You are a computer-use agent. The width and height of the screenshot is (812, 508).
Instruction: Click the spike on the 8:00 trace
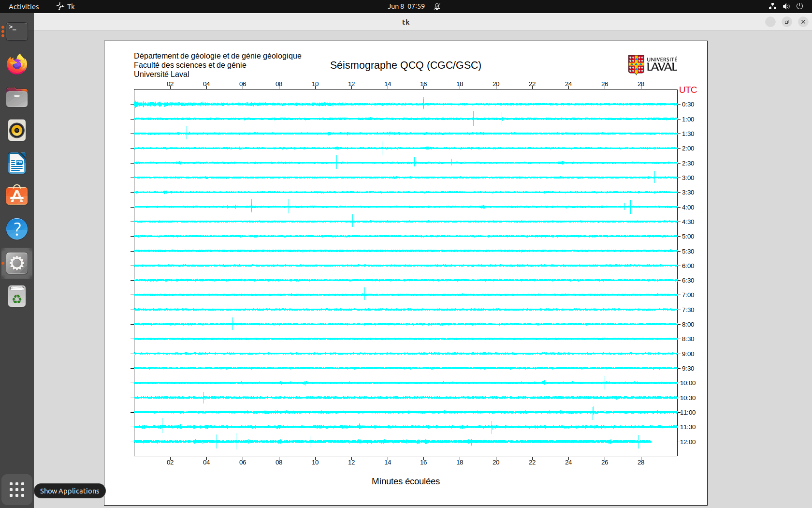point(232,324)
